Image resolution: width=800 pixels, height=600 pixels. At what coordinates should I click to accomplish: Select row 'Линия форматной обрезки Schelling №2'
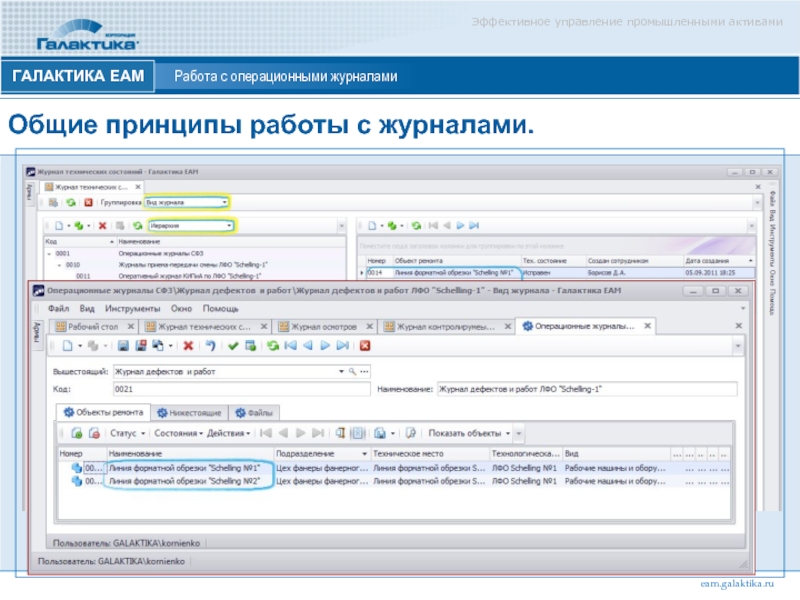pos(184,481)
